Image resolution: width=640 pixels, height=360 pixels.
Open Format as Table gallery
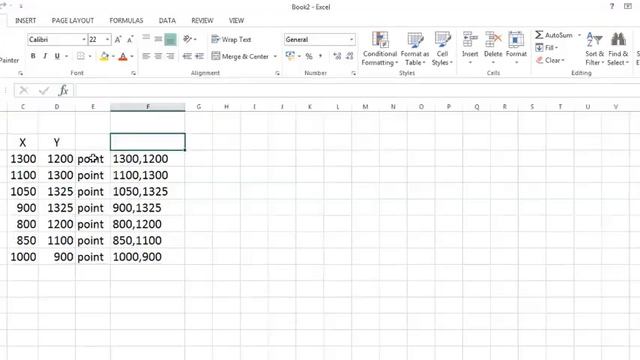click(x=415, y=49)
